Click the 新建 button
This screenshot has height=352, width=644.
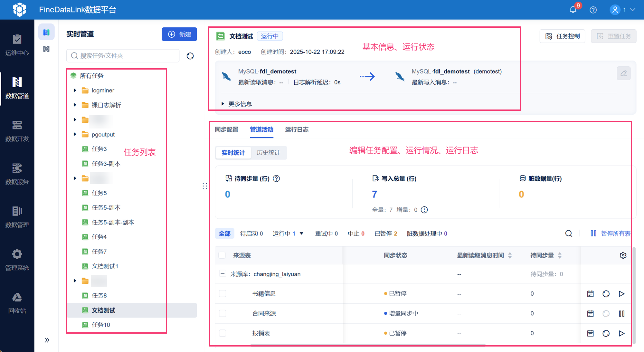[179, 34]
